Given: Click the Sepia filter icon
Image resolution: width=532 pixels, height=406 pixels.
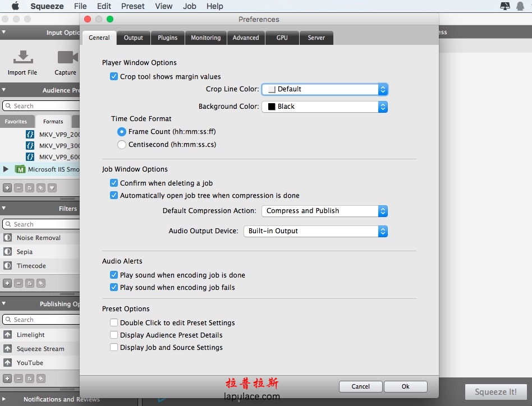Looking at the screenshot, I should click(x=7, y=251).
